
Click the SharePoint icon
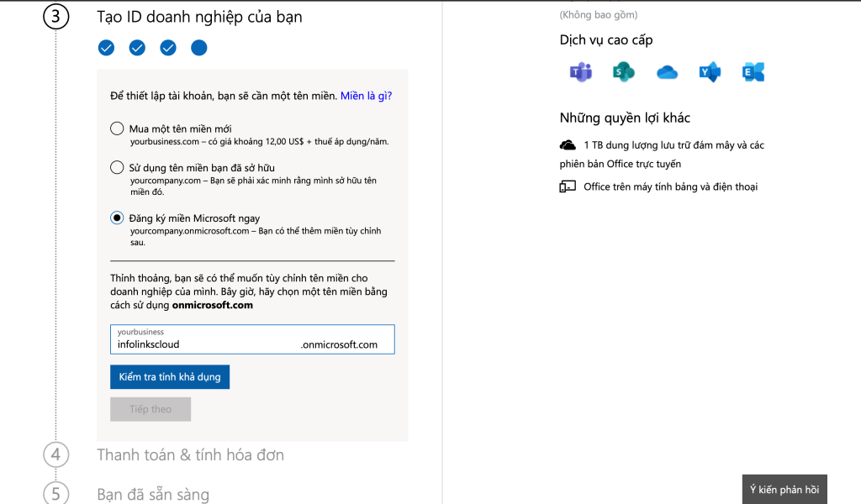point(623,72)
